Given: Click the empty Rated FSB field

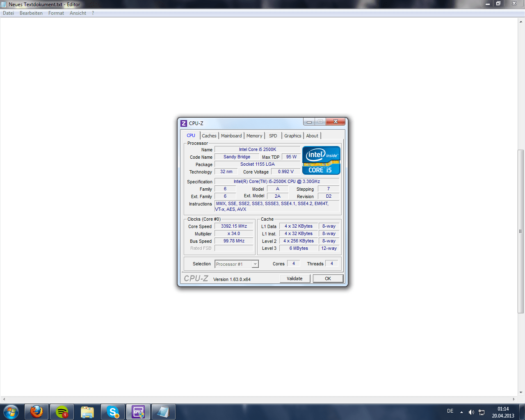Looking at the screenshot, I should coord(234,248).
